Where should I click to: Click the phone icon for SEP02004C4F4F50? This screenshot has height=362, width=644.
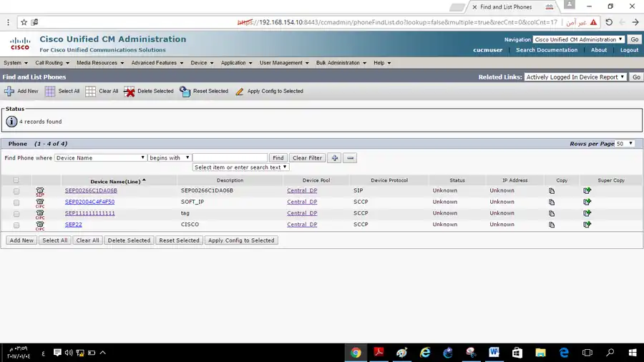(x=40, y=202)
